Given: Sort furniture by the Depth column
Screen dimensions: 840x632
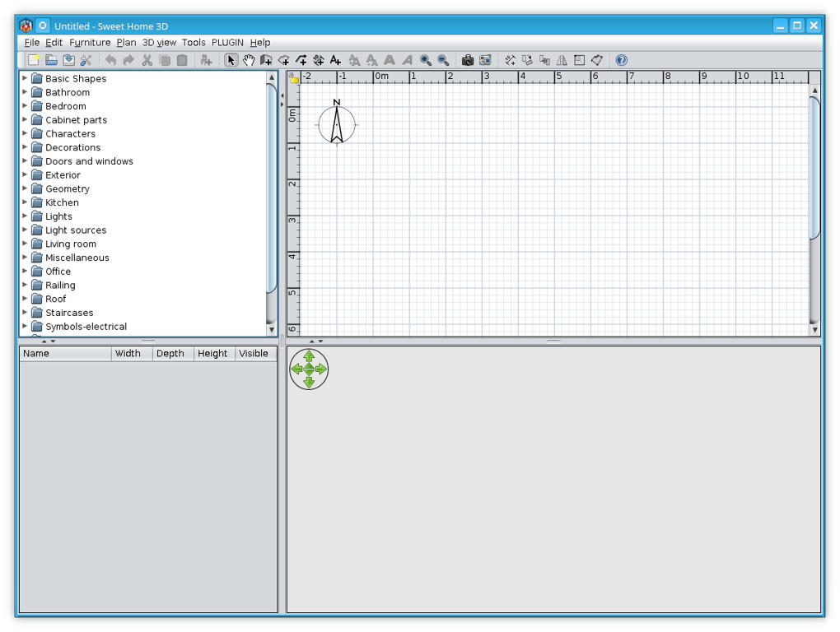Looking at the screenshot, I should (173, 353).
